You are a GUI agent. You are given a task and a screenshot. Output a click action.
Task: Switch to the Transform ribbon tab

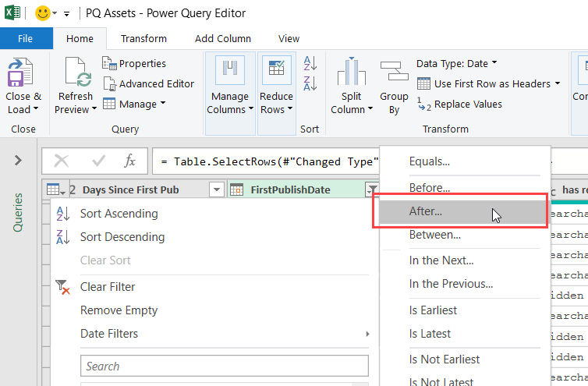point(143,39)
